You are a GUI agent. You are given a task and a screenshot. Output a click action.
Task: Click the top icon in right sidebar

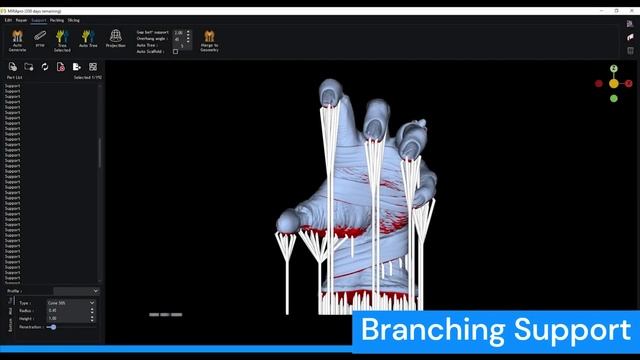pos(630,24)
